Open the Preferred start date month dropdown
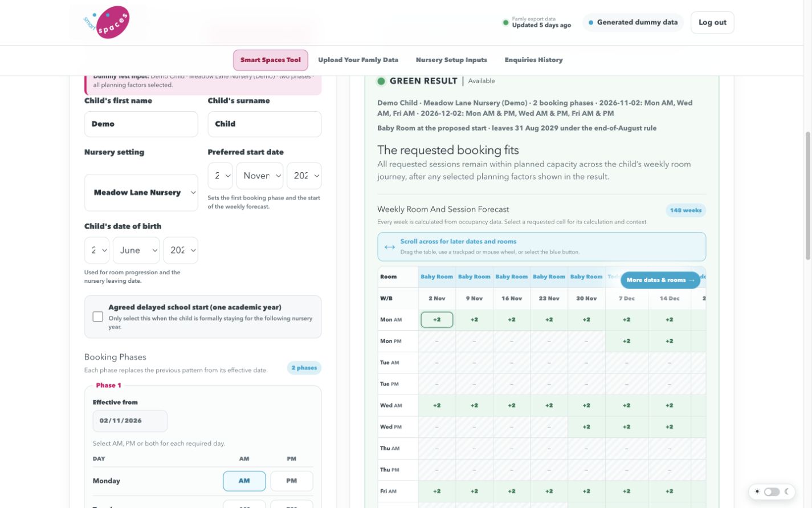The image size is (812, 508). coord(260,176)
